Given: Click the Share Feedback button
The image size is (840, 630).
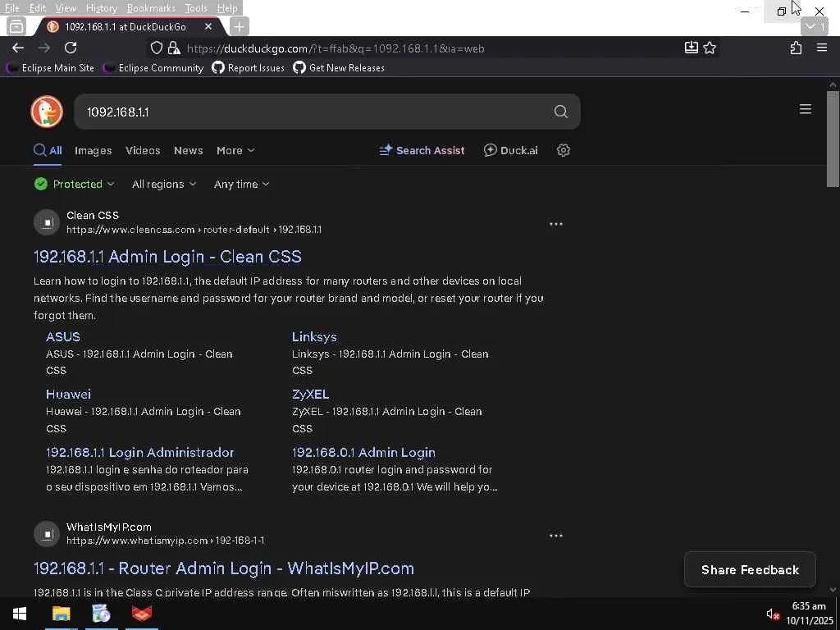Looking at the screenshot, I should 750,570.
